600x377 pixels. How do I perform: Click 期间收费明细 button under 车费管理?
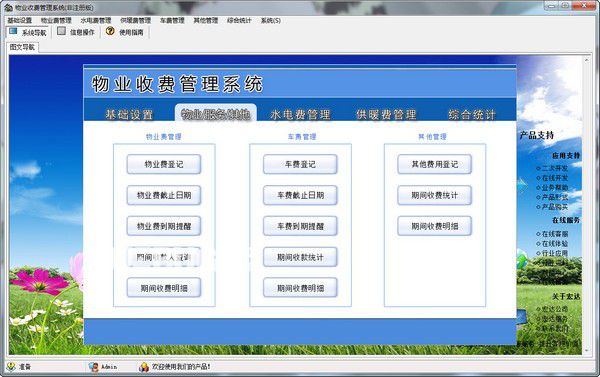click(x=300, y=288)
